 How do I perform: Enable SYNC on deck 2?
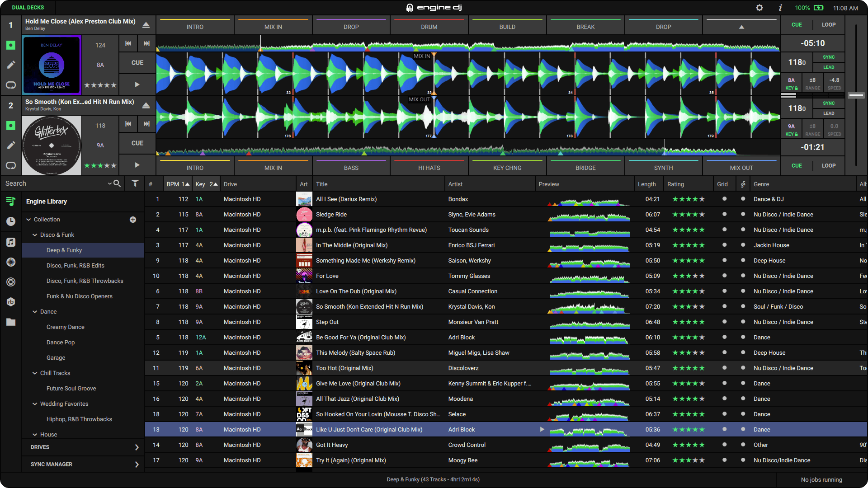829,103
